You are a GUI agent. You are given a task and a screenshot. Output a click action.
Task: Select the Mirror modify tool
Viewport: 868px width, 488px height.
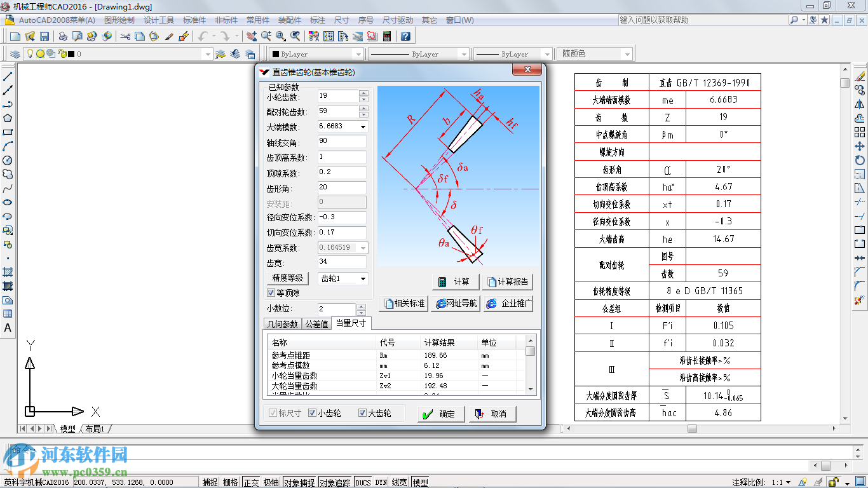(860, 104)
